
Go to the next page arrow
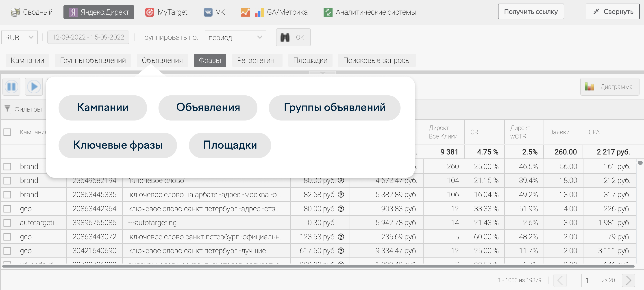point(628,280)
